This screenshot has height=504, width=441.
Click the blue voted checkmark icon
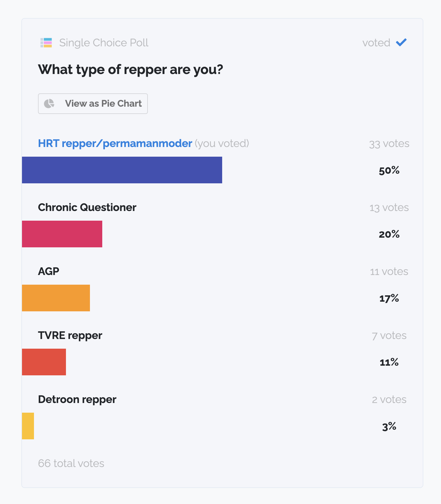tap(401, 42)
